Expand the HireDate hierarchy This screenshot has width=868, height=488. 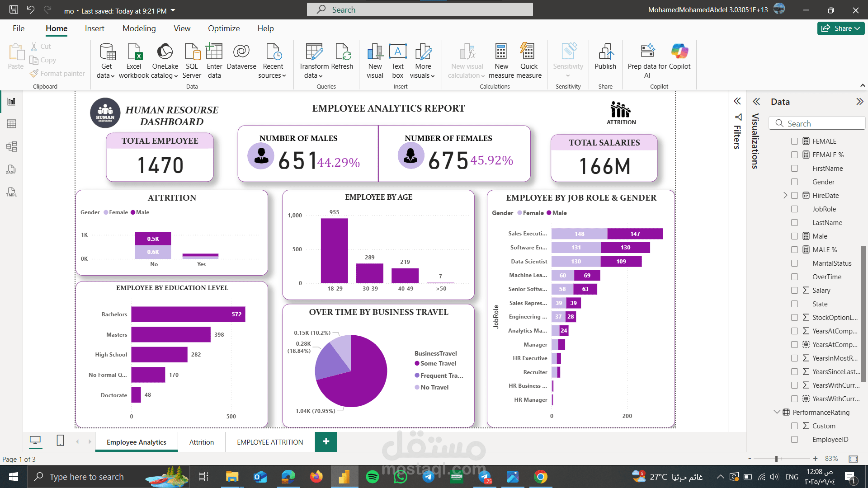(785, 196)
